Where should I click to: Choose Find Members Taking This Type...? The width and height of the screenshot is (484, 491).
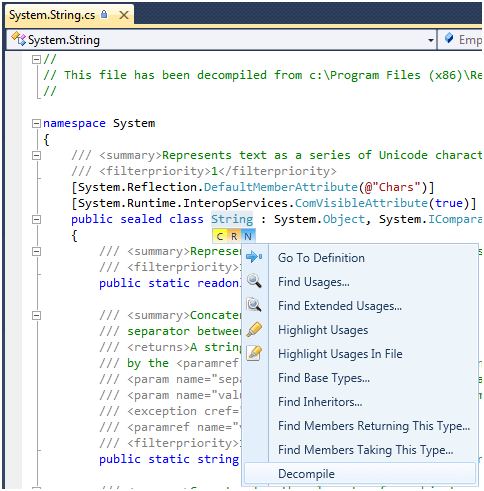pos(360,450)
